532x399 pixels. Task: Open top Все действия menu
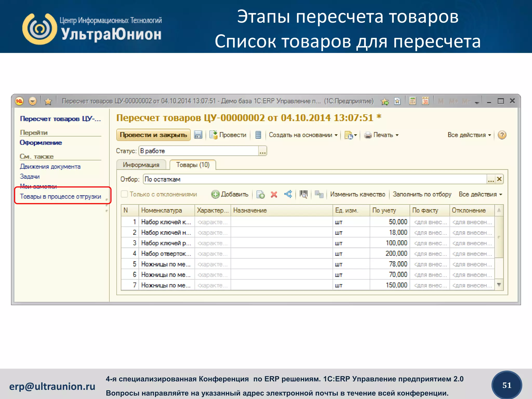click(x=469, y=135)
